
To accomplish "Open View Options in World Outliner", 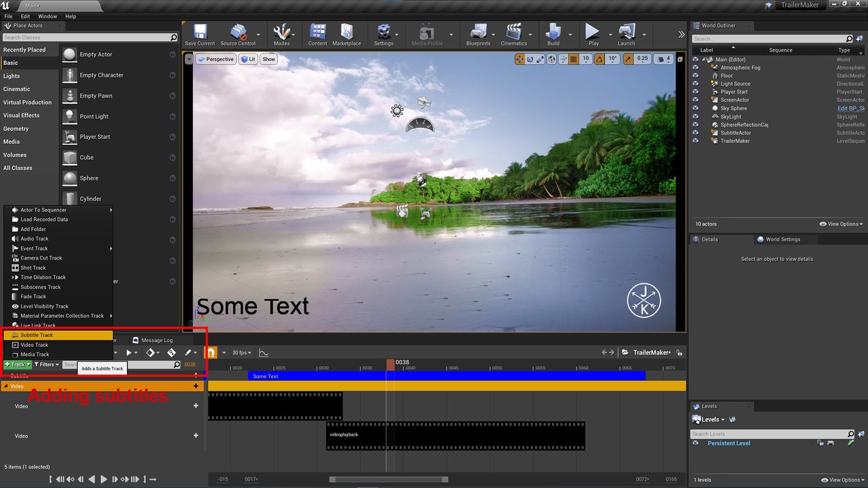I will (x=841, y=224).
